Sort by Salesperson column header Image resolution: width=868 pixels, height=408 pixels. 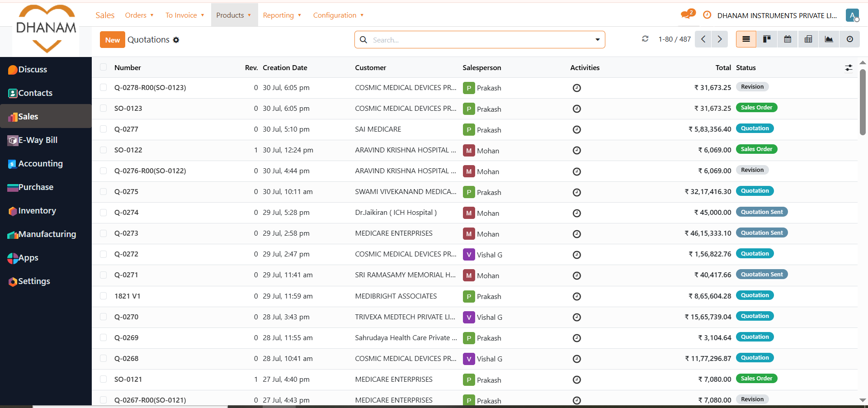pos(482,67)
